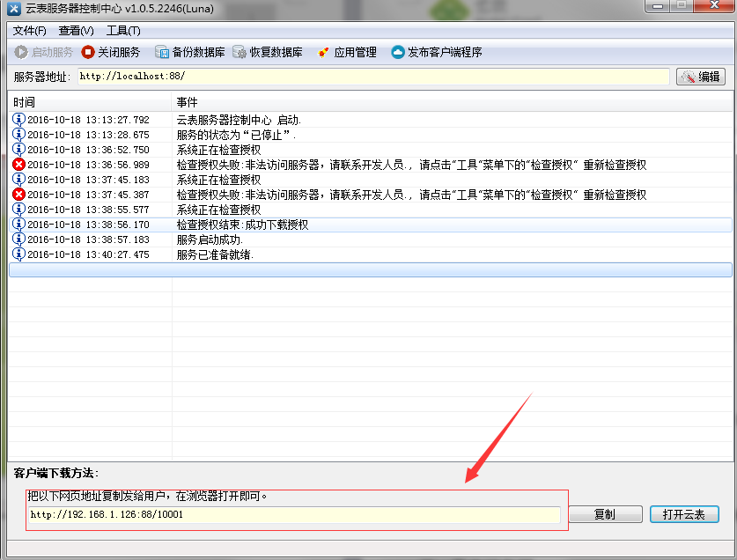Click info icon of 13:13:27.792 log row
Screen dimensions: 737x560
[18, 120]
